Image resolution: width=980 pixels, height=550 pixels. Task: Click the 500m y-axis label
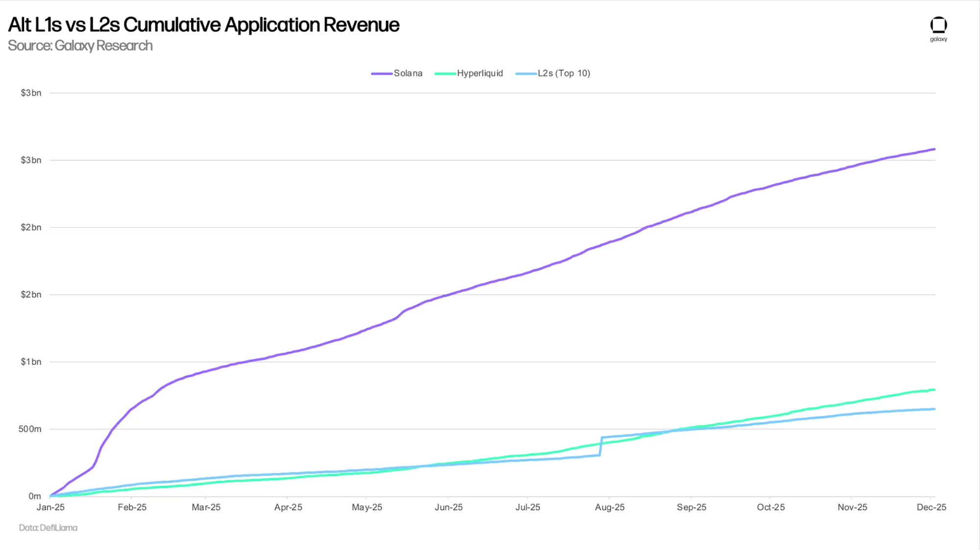[x=30, y=429]
